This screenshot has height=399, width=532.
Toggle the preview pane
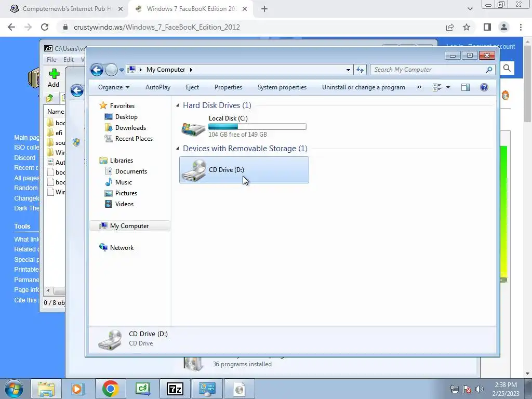(465, 87)
